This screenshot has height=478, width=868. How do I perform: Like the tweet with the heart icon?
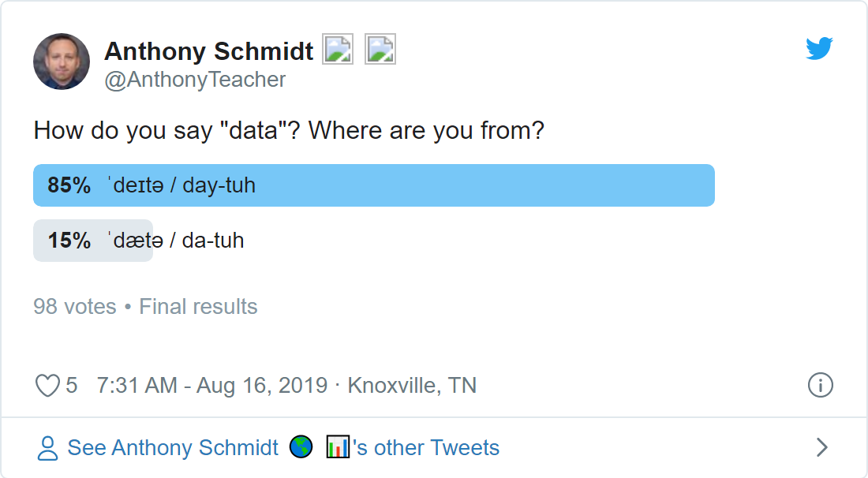tap(47, 386)
